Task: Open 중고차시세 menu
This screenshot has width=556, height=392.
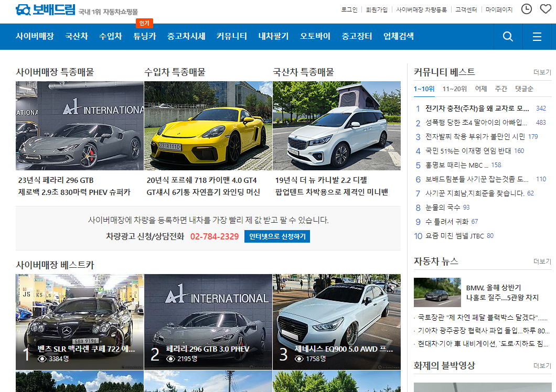Action: pyautogui.click(x=186, y=36)
